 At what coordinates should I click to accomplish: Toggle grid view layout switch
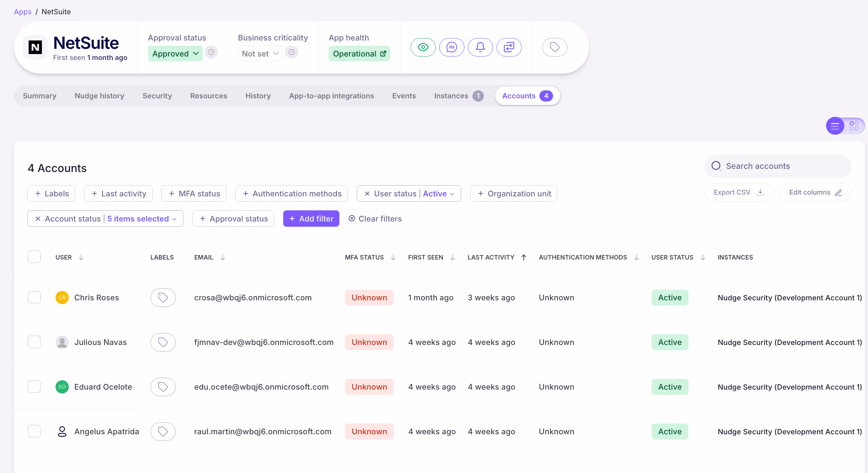tap(854, 126)
